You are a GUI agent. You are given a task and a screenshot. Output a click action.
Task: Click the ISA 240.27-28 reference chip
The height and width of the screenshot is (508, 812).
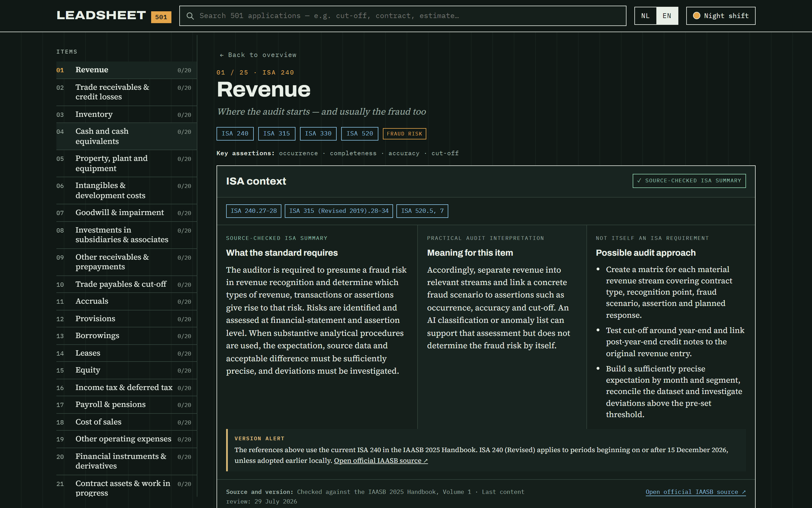[x=254, y=211]
